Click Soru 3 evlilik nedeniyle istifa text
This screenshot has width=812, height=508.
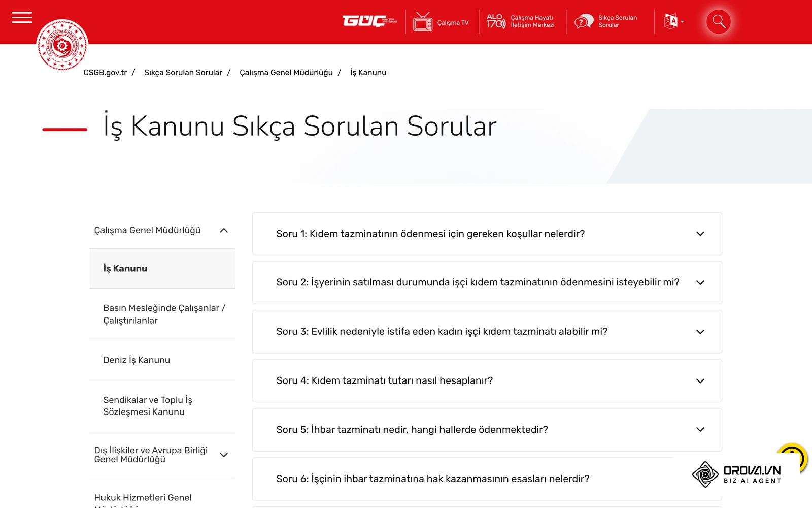[442, 332]
